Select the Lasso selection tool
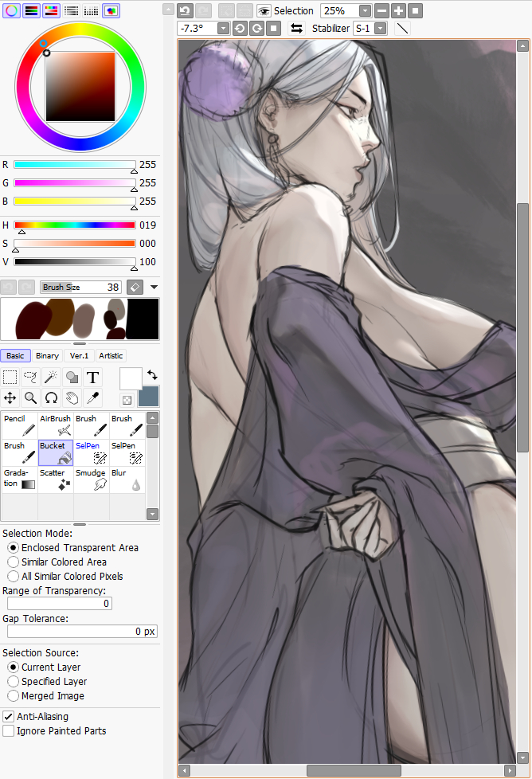This screenshot has width=532, height=779. (31, 378)
